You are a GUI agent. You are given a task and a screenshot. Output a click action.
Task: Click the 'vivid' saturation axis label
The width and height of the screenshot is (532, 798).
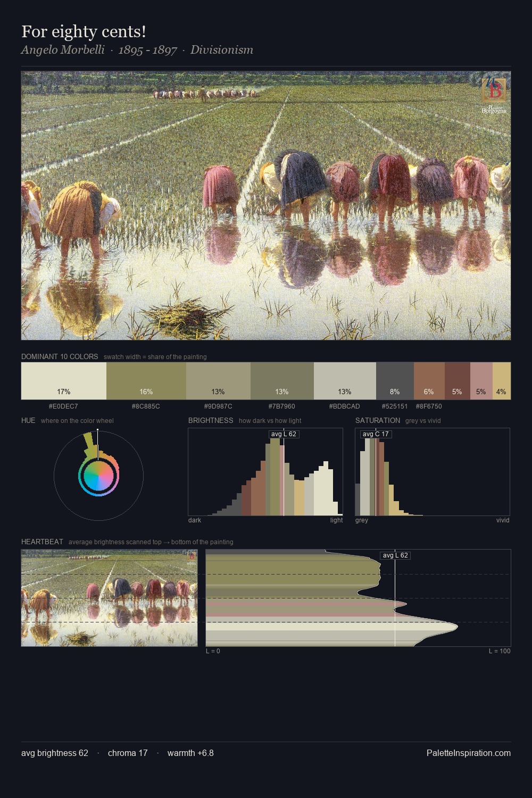coord(503,520)
